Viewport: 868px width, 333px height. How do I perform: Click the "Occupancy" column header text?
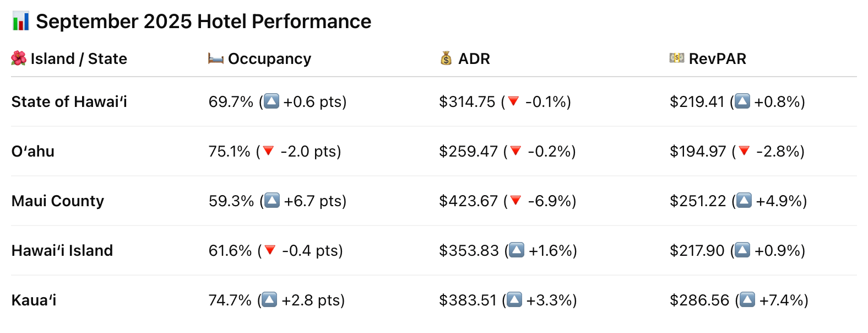pyautogui.click(x=269, y=58)
